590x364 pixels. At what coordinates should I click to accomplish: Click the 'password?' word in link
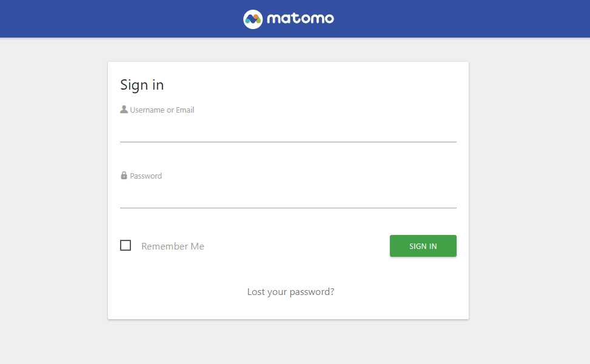312,292
